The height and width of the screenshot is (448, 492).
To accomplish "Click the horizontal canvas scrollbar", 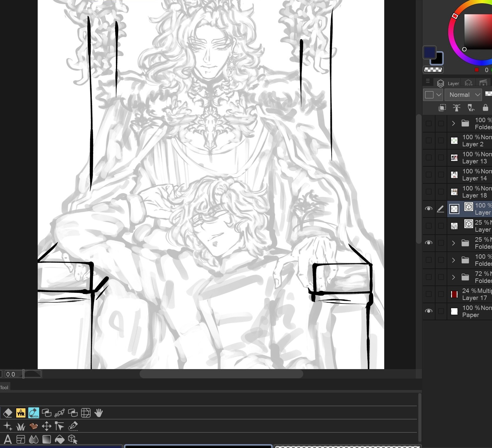I will point(221,374).
